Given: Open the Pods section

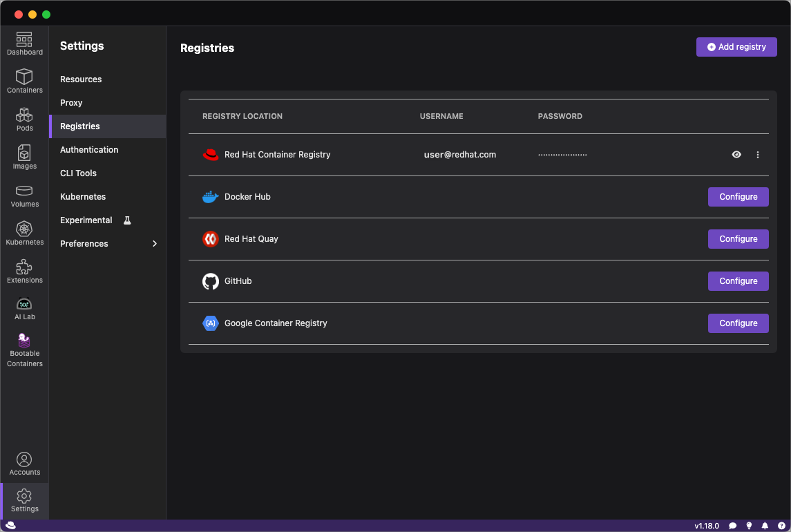Looking at the screenshot, I should point(24,120).
